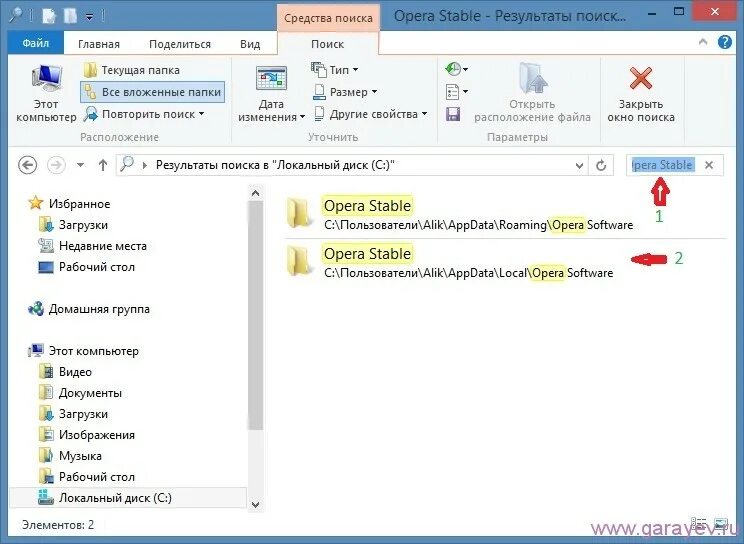The width and height of the screenshot is (744, 544).
Task: Click quick access new folder icon
Action: (x=70, y=17)
